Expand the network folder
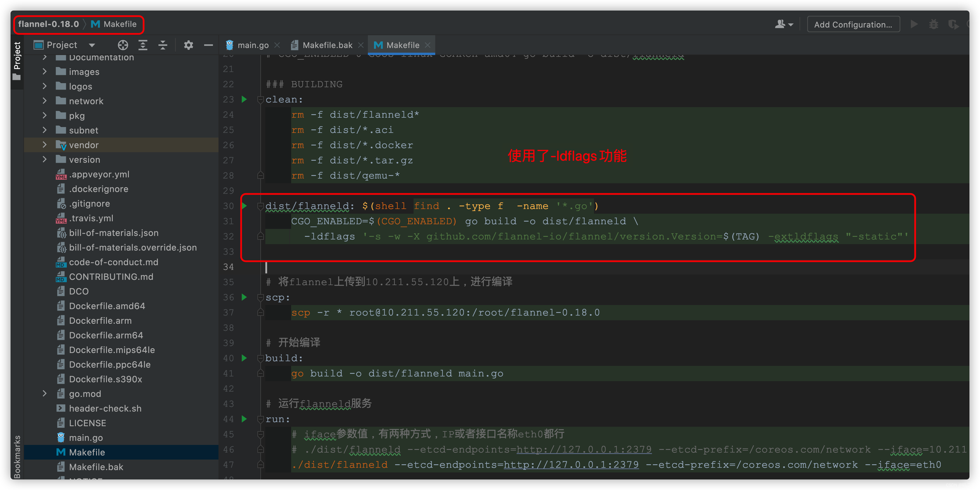Screen dimensions: 980x490 pos(45,101)
